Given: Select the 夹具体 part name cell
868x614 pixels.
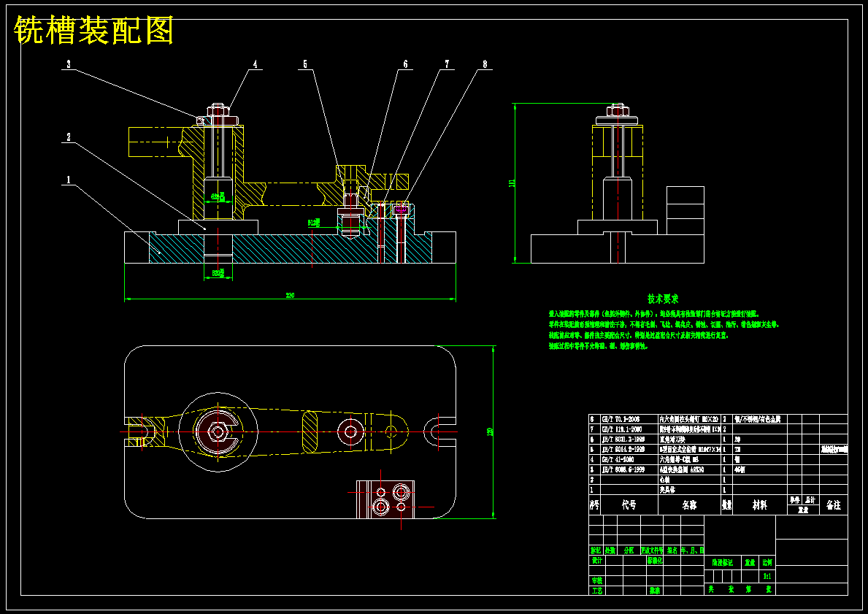Looking at the screenshot, I should point(667,490).
